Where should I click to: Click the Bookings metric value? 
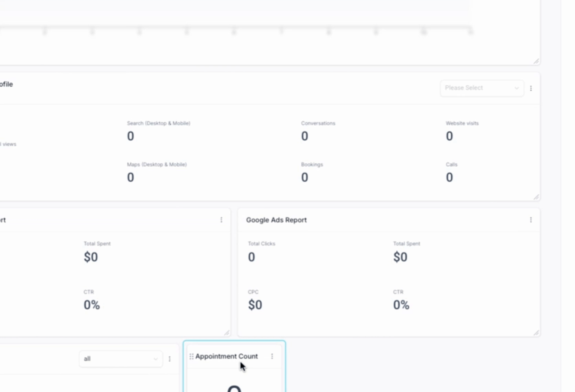(304, 177)
